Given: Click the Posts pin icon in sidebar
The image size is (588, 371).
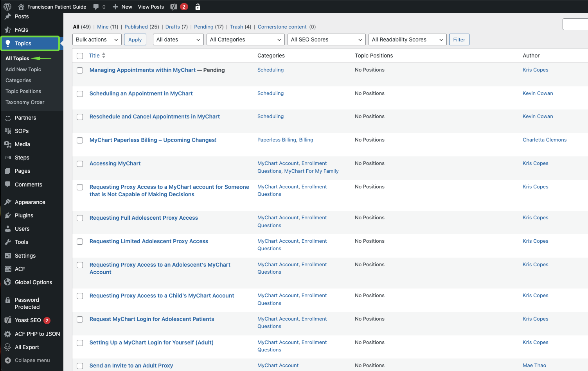Looking at the screenshot, I should pyautogui.click(x=8, y=16).
